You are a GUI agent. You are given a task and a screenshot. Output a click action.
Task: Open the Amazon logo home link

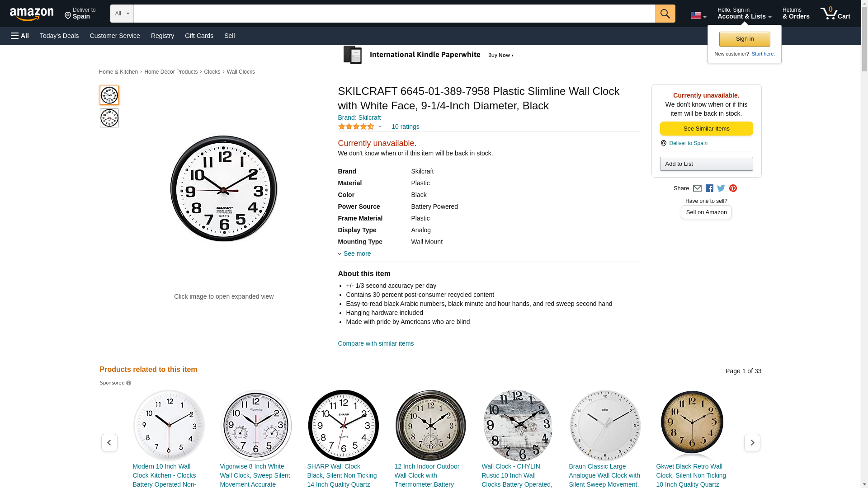pos(32,14)
